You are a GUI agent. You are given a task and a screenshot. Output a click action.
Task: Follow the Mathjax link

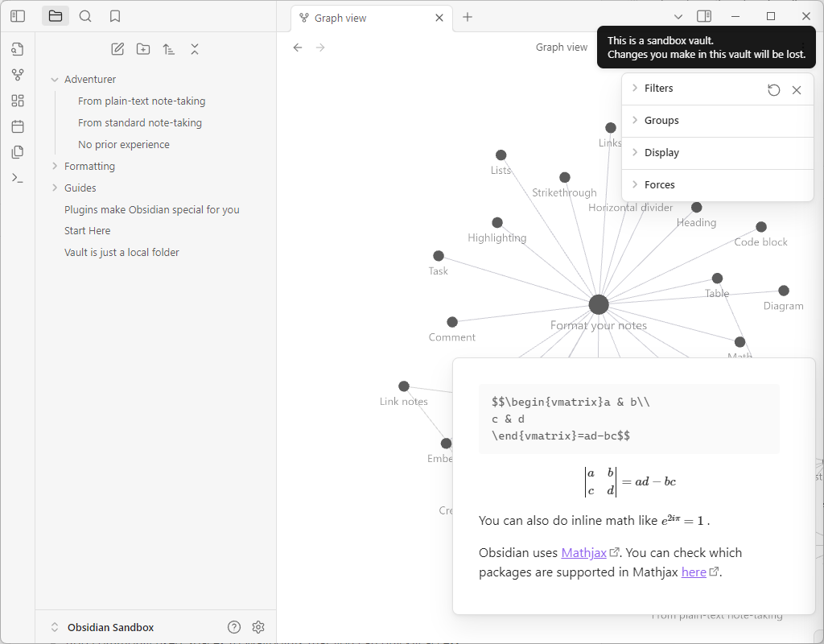click(584, 552)
